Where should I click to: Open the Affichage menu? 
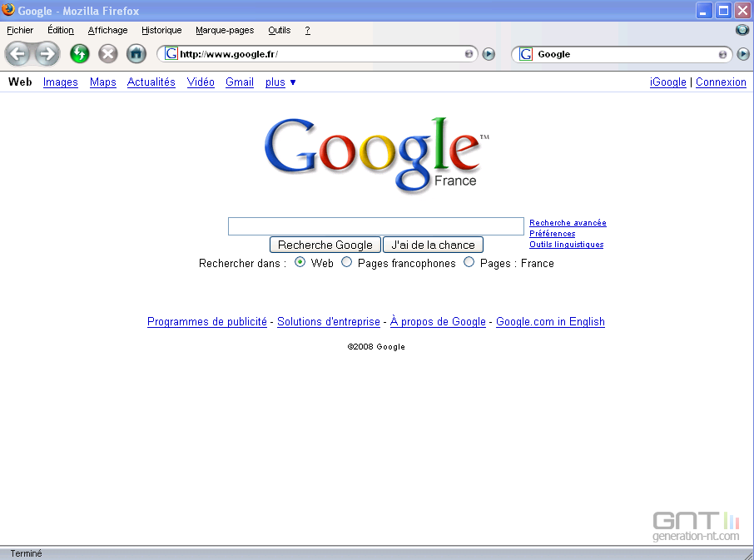(x=107, y=30)
